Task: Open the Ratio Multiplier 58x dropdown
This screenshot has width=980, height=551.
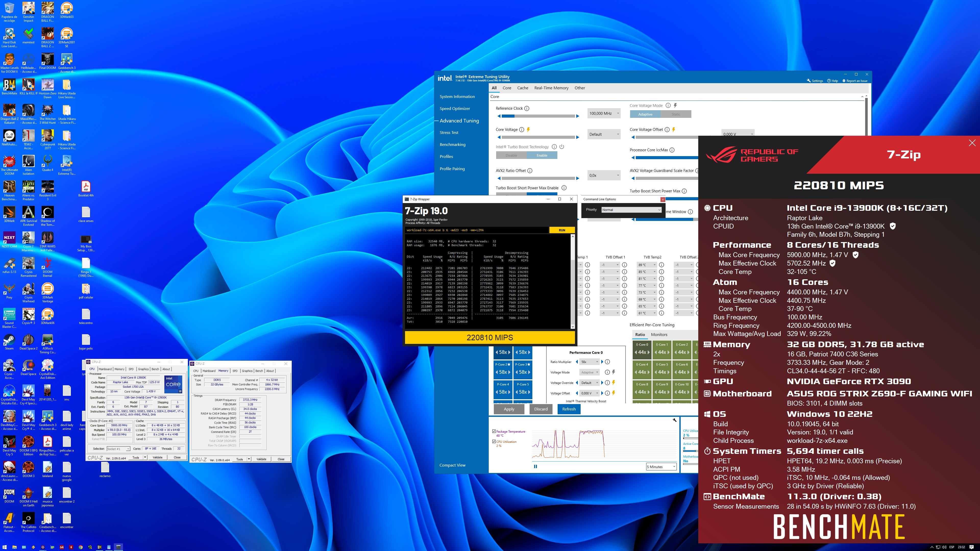Action: point(589,362)
